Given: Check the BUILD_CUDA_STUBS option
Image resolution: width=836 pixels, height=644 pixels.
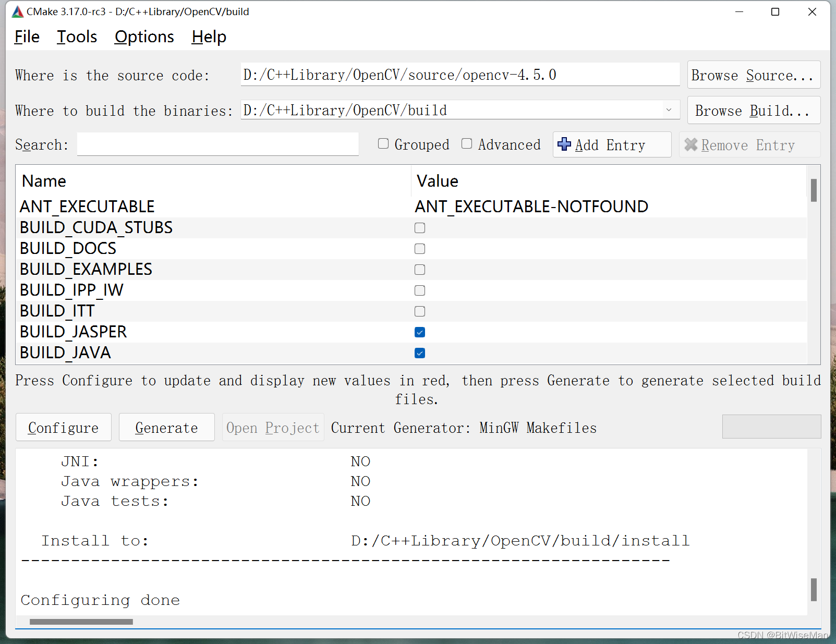Looking at the screenshot, I should click(x=420, y=228).
